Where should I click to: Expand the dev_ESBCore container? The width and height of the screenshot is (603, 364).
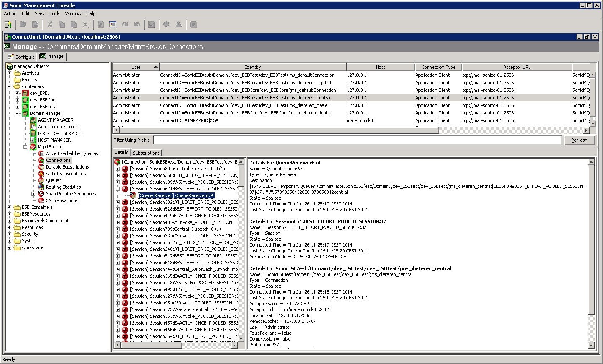(x=18, y=100)
